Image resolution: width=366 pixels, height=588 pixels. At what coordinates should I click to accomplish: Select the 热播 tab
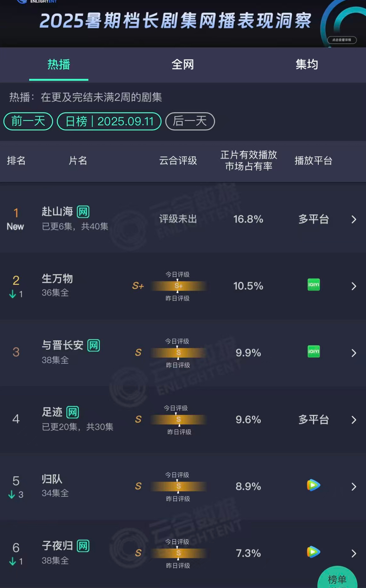59,65
